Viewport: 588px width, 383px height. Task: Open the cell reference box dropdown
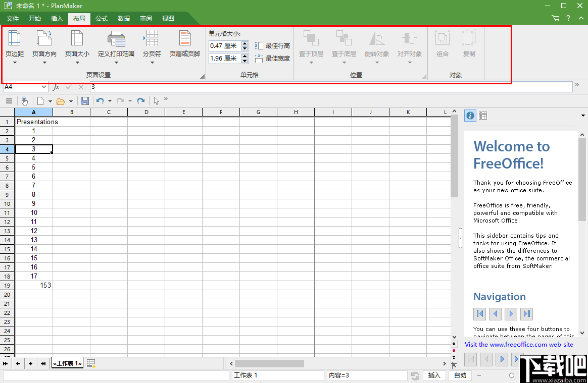coord(44,87)
